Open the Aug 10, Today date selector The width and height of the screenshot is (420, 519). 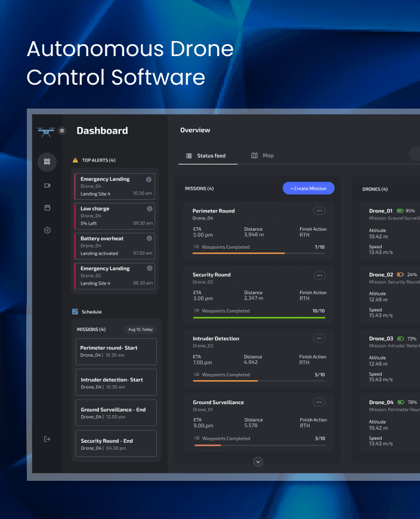(x=140, y=329)
